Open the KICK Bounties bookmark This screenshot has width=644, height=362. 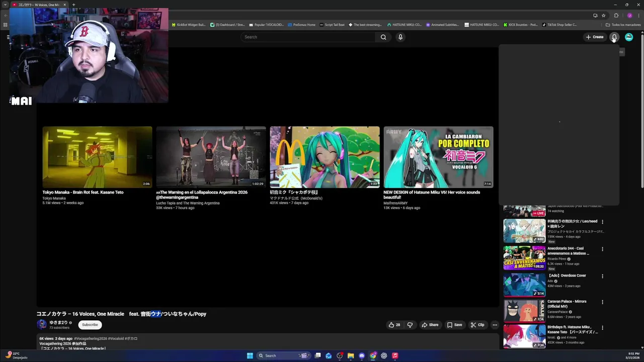pyautogui.click(x=521, y=25)
